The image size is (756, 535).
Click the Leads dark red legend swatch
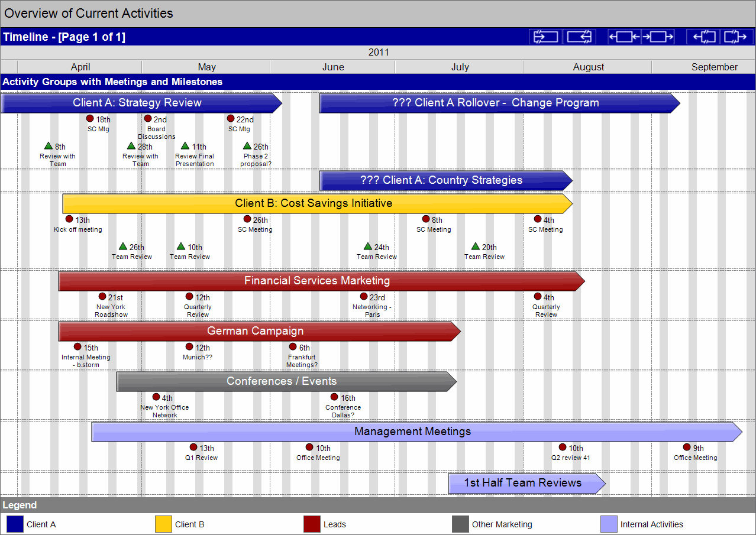[x=312, y=524]
